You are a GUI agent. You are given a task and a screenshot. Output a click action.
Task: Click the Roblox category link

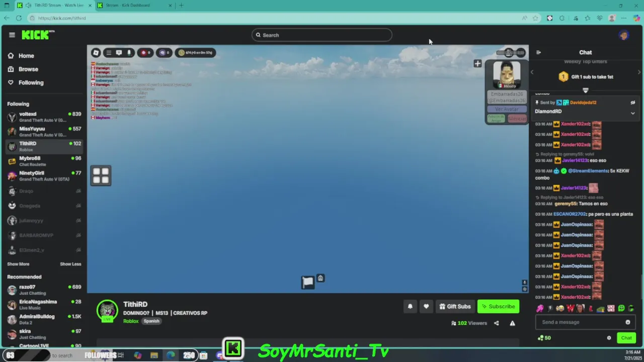pyautogui.click(x=131, y=321)
